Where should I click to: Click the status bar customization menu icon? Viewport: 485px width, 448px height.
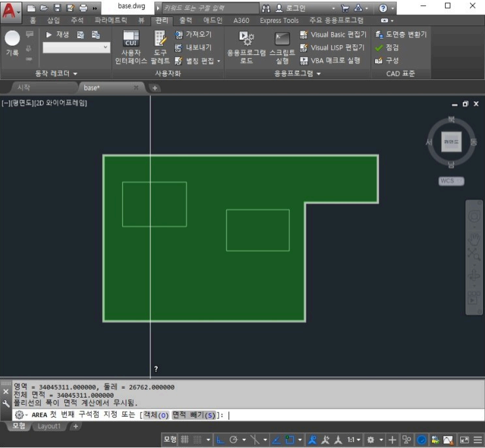pyautogui.click(x=478, y=439)
